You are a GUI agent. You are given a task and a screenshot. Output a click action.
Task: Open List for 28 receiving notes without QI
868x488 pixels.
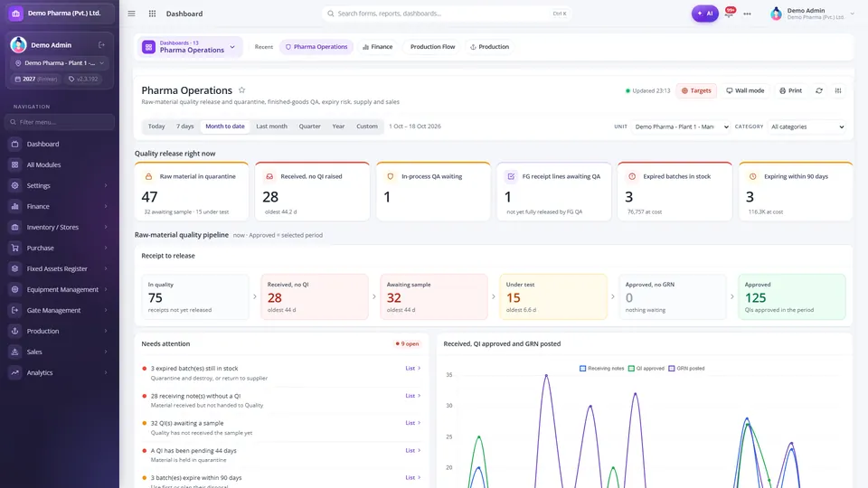(x=413, y=396)
